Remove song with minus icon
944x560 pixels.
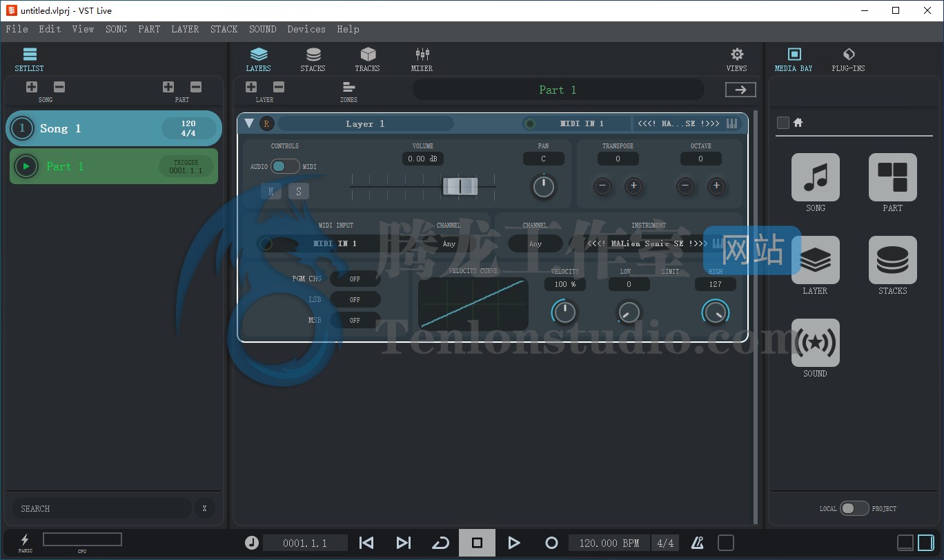(59, 87)
